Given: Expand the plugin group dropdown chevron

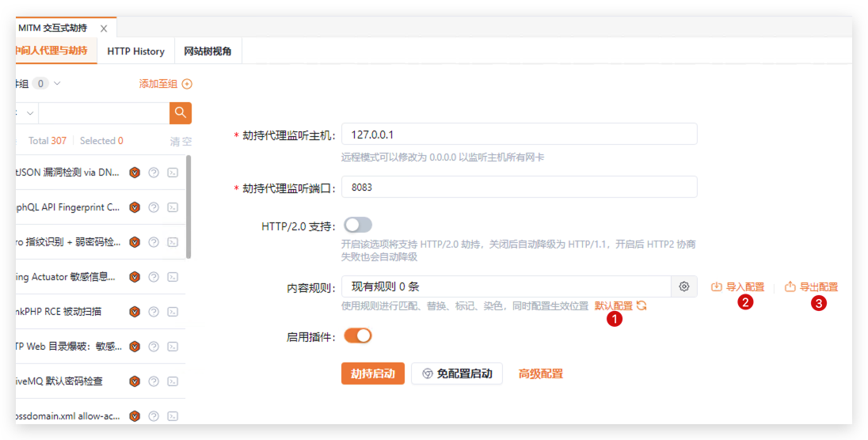Looking at the screenshot, I should [57, 83].
